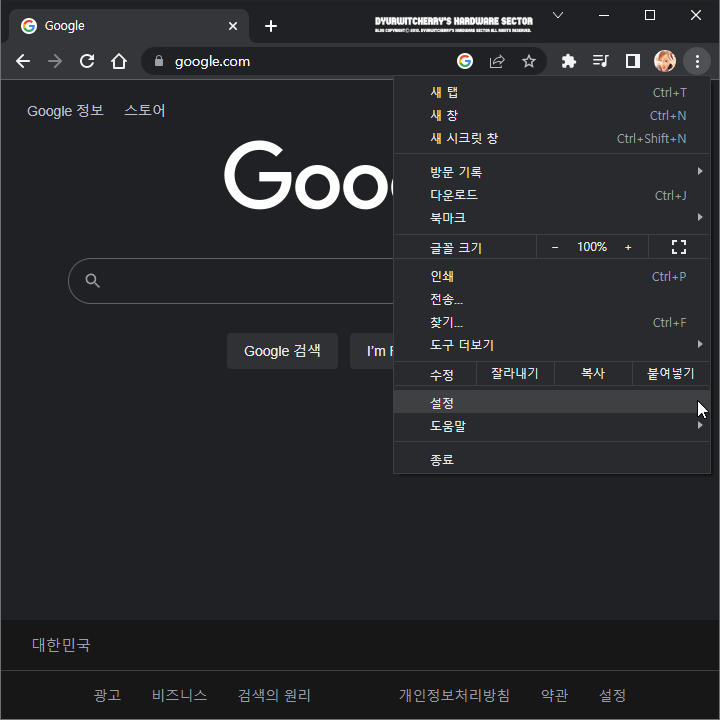This screenshot has height=720, width=720.
Task: Click the lock icon in the address bar
Action: (159, 61)
